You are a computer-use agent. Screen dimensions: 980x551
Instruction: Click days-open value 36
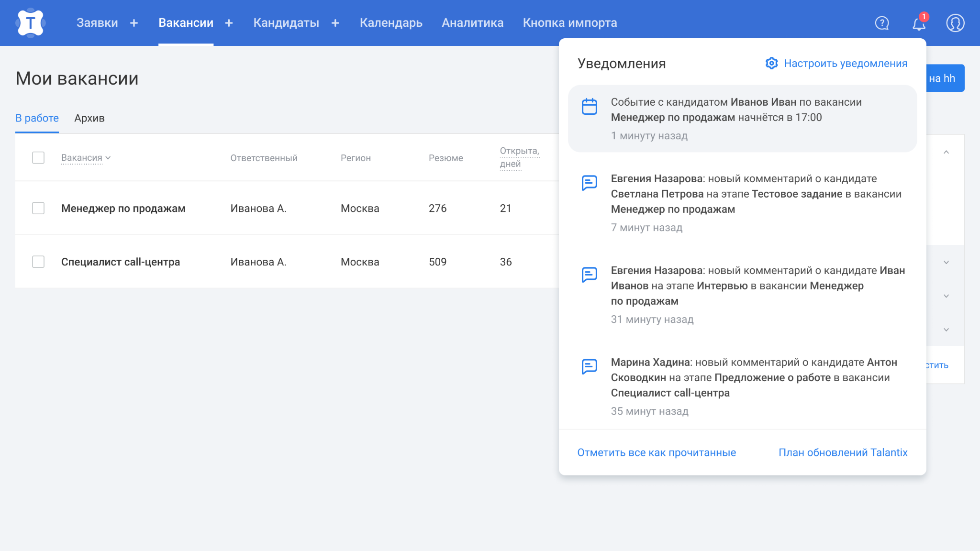tap(506, 262)
